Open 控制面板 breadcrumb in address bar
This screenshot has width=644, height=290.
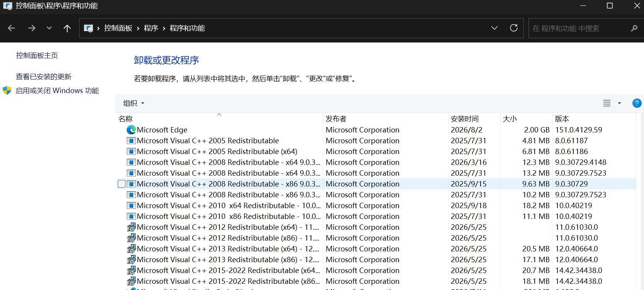118,28
